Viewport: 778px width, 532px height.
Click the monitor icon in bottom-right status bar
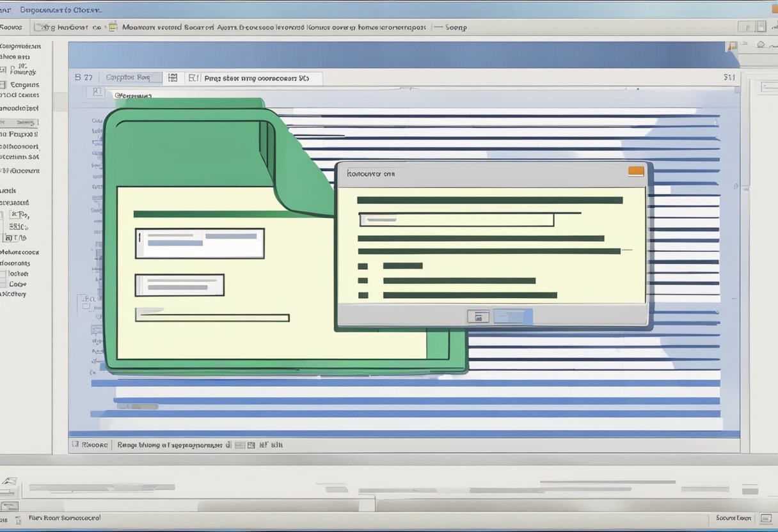766,519
